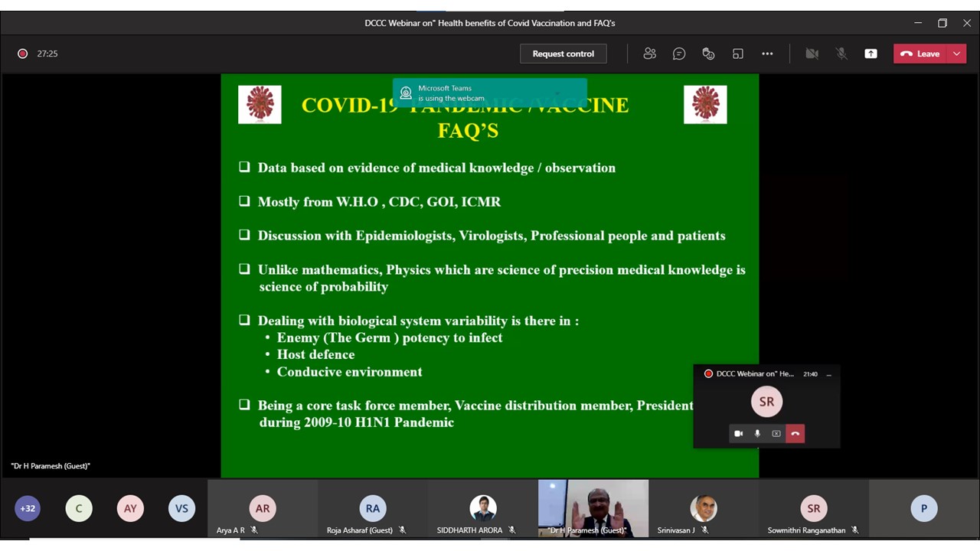
Task: Click the bullet 'Conducive environment'
Action: 349,372
